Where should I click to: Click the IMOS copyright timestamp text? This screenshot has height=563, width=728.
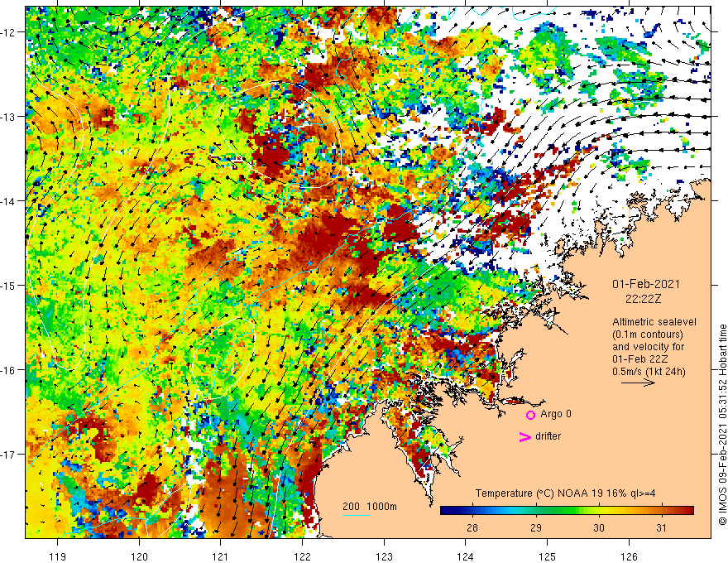[x=722, y=425]
